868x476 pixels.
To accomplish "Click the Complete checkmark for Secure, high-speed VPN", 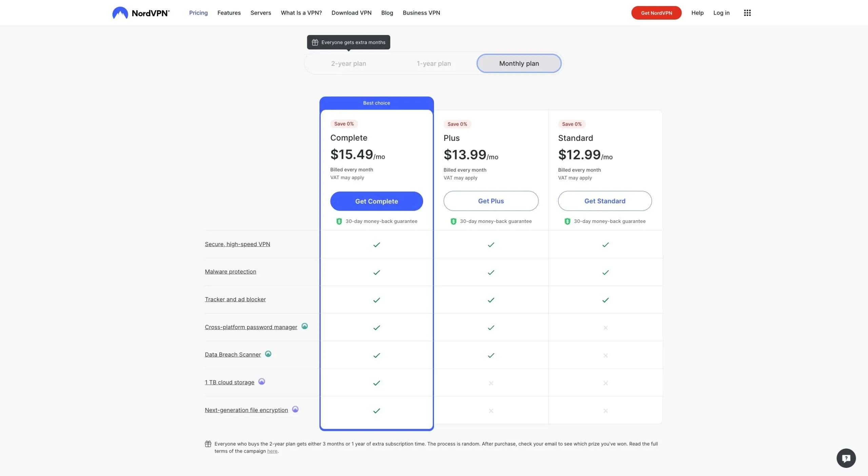I will pyautogui.click(x=377, y=245).
